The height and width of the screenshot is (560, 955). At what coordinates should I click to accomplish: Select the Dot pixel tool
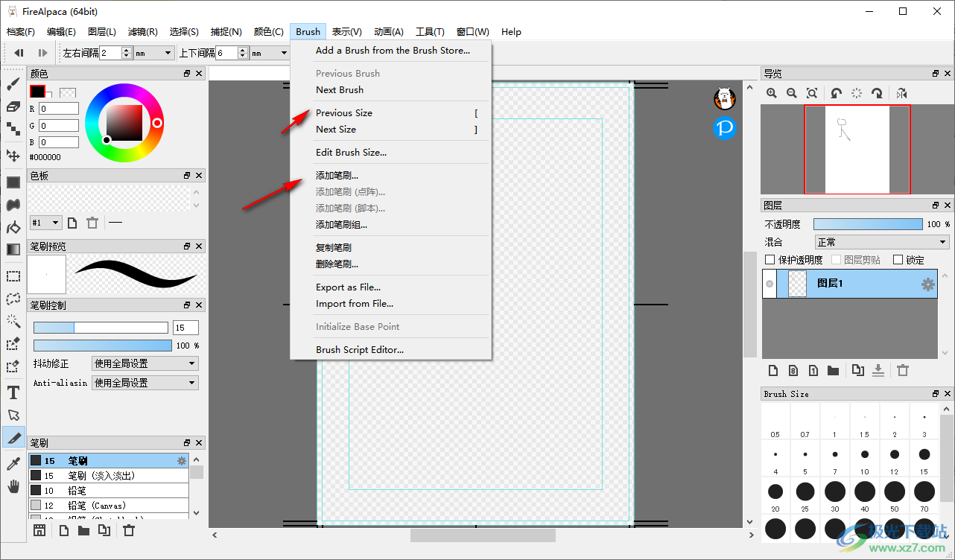coord(13,129)
